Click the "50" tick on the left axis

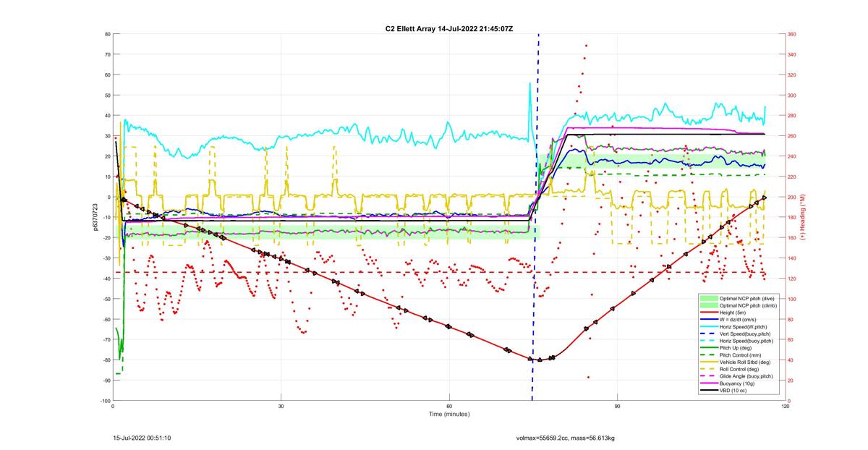click(108, 95)
